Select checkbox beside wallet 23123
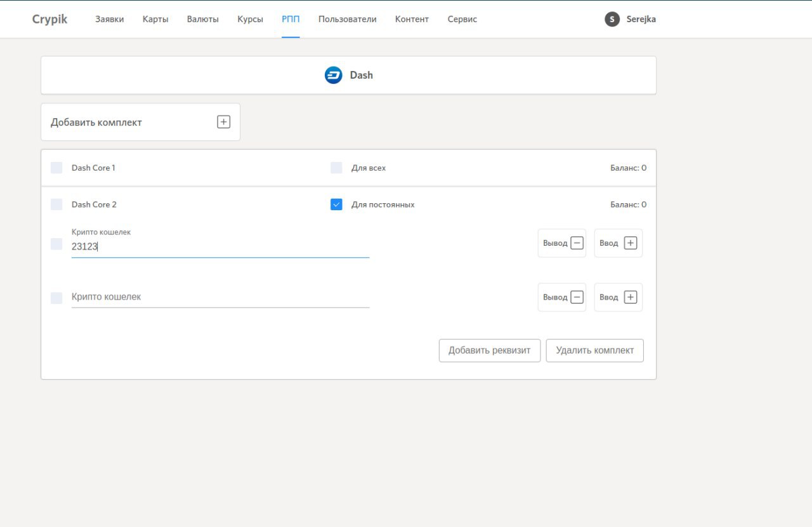This screenshot has height=527, width=812. pyautogui.click(x=56, y=244)
